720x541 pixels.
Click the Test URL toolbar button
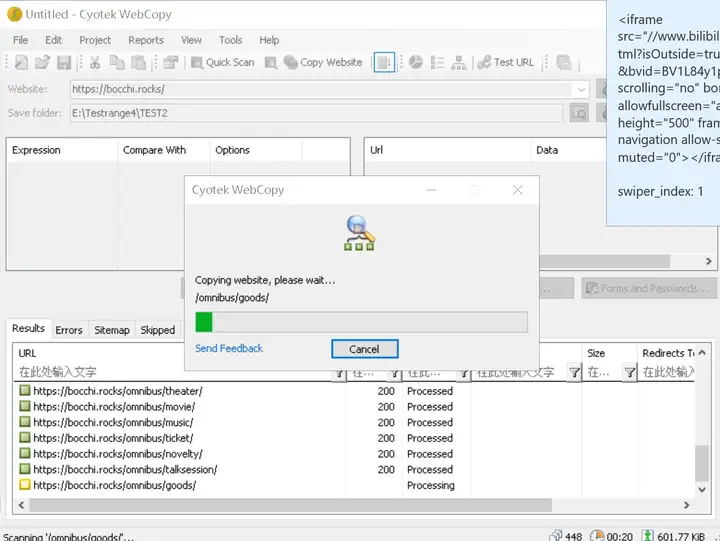click(x=506, y=62)
